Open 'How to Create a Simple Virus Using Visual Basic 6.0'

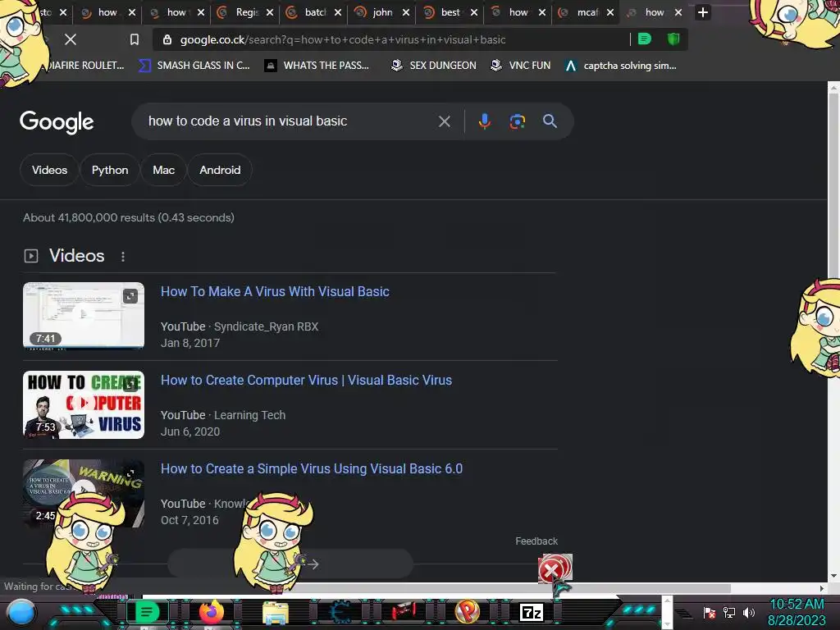[312, 468]
